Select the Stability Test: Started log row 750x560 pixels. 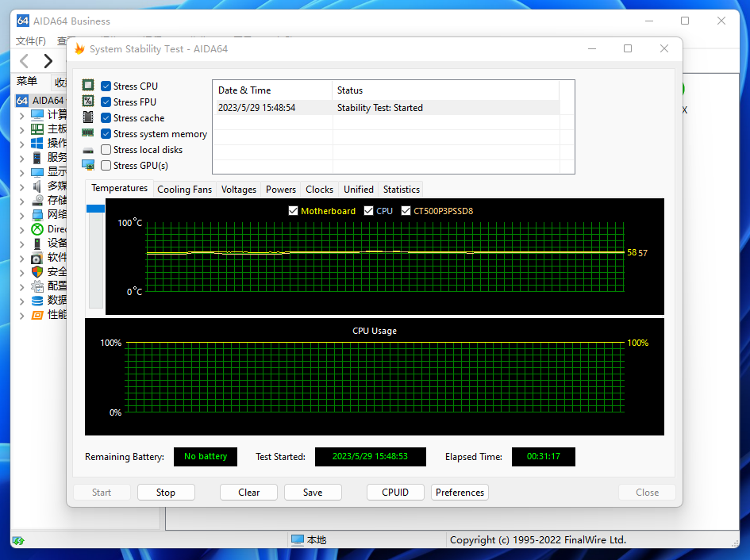(x=387, y=108)
